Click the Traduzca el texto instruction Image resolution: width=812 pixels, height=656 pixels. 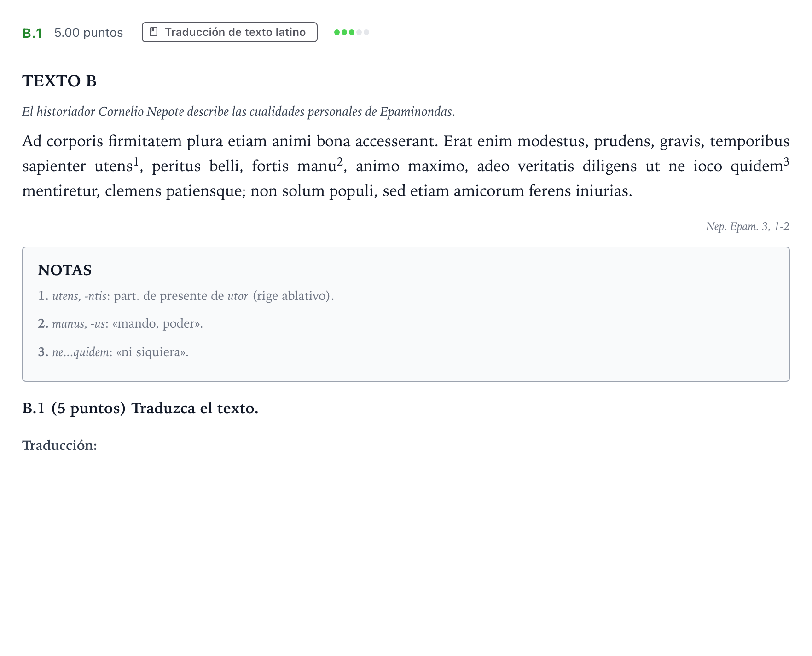195,408
